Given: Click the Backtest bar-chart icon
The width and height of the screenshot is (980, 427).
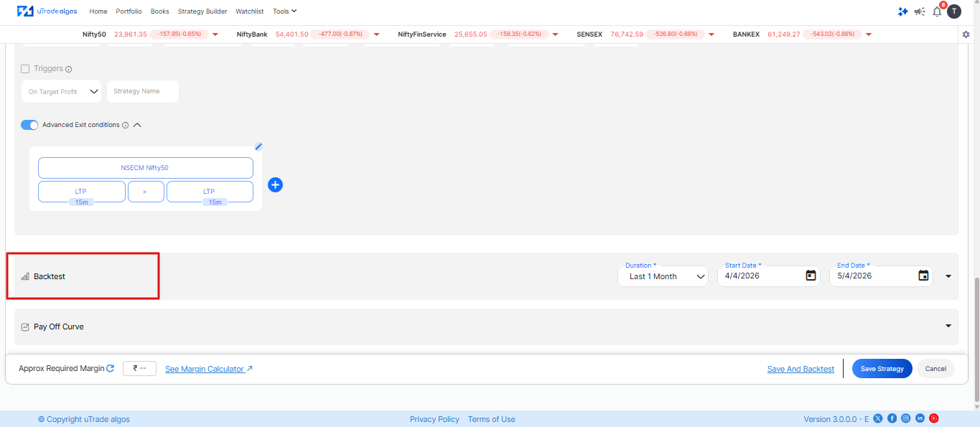Looking at the screenshot, I should click(x=25, y=276).
